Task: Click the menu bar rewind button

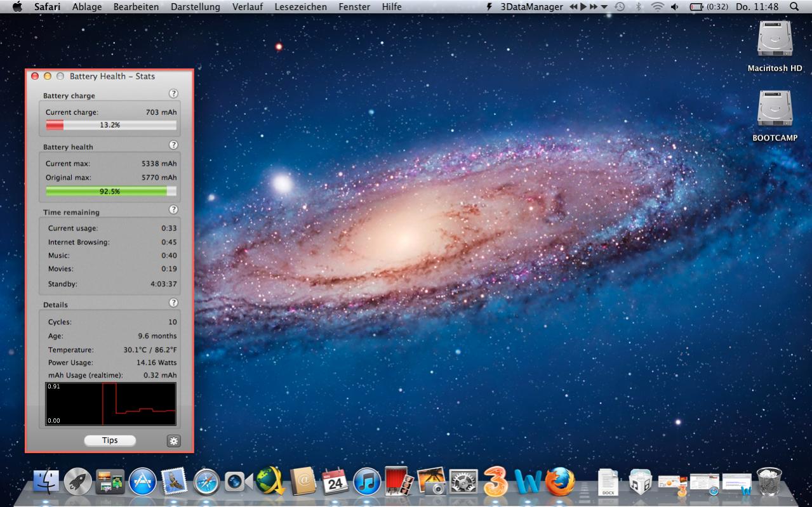Action: click(x=573, y=7)
